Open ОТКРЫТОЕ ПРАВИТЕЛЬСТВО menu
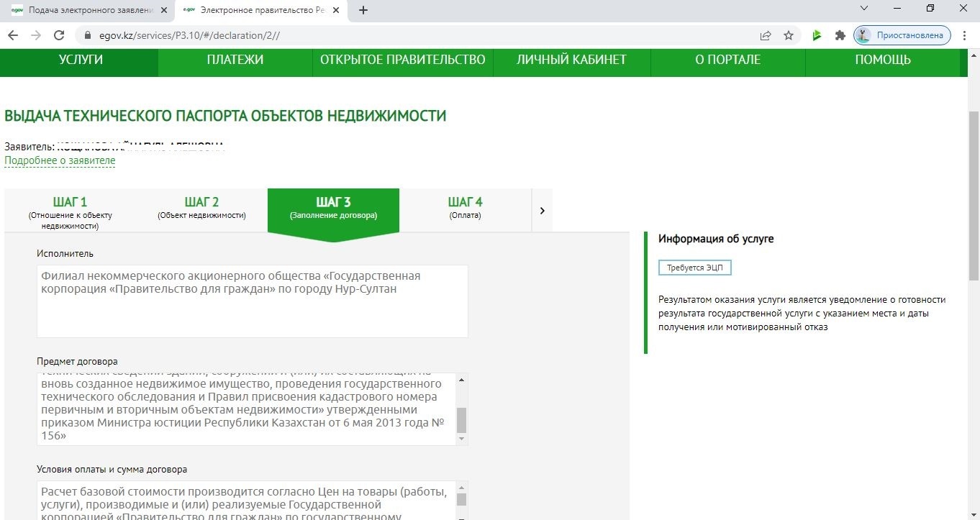Screen dimensions: 980x520 [x=403, y=60]
